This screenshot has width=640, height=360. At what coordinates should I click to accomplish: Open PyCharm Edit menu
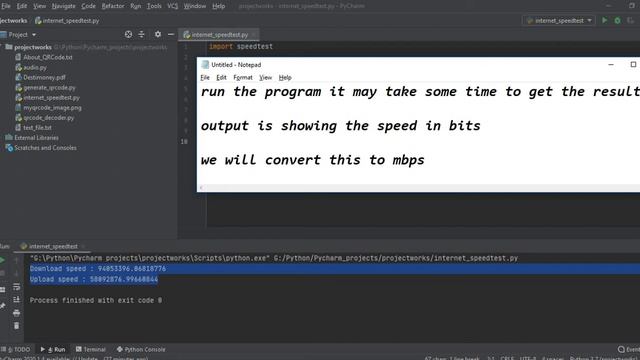click(22, 6)
